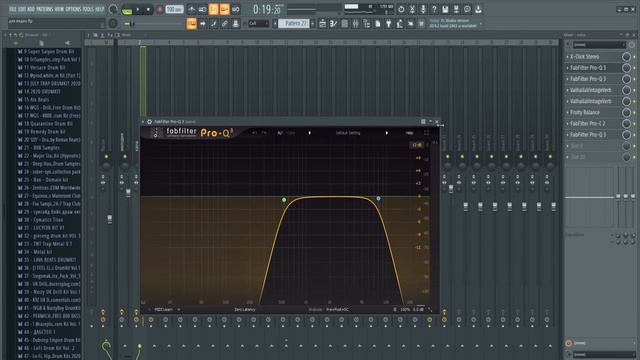
Task: Open the FILE menu
Action: 13,9
